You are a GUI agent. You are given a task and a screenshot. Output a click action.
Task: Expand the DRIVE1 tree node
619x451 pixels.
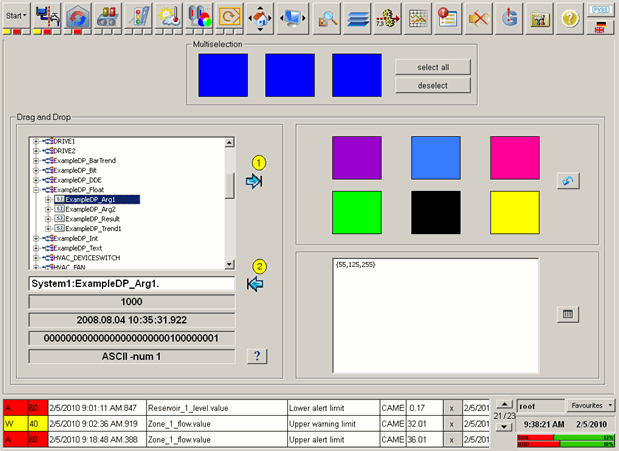pyautogui.click(x=36, y=141)
